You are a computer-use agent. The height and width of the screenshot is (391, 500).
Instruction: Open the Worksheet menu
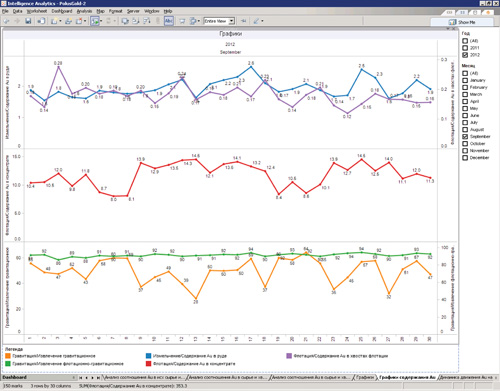point(37,11)
